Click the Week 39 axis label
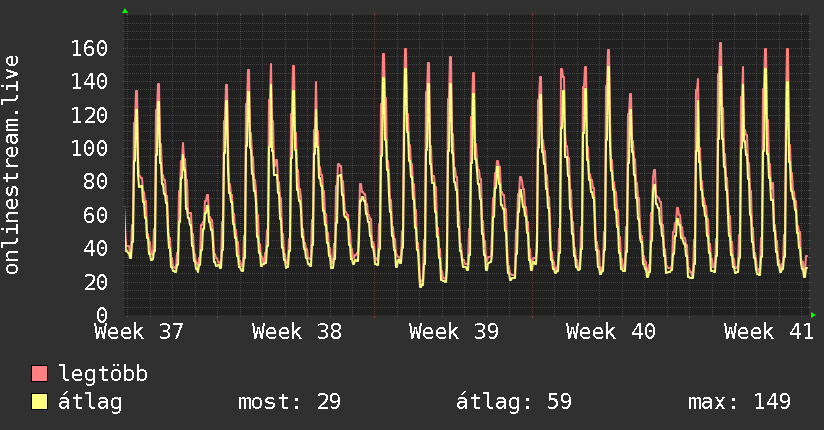 coord(454,332)
